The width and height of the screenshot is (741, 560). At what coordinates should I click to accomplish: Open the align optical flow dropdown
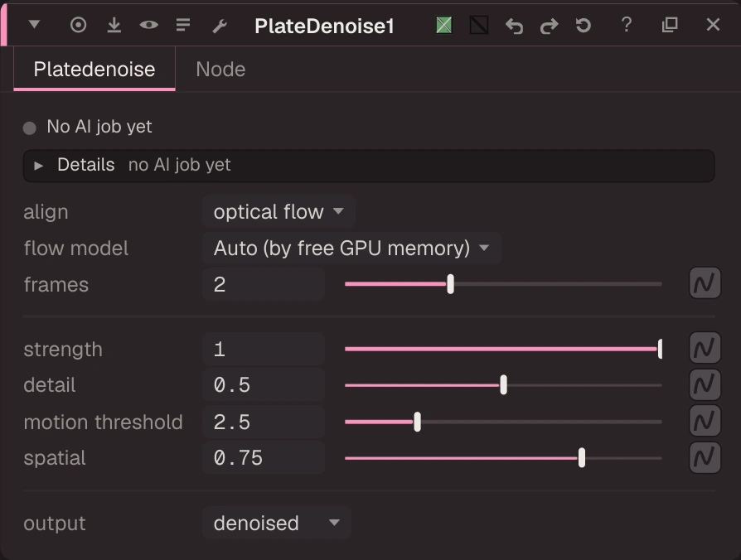(x=278, y=211)
